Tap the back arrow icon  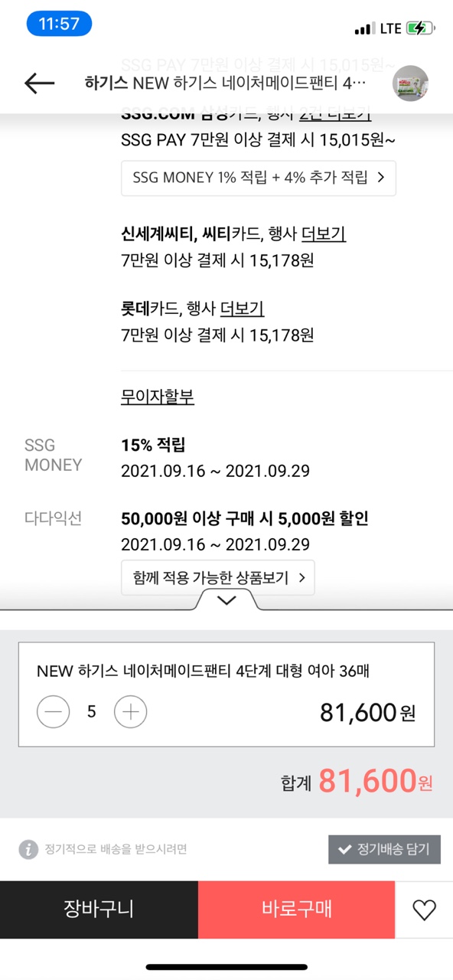tap(40, 83)
